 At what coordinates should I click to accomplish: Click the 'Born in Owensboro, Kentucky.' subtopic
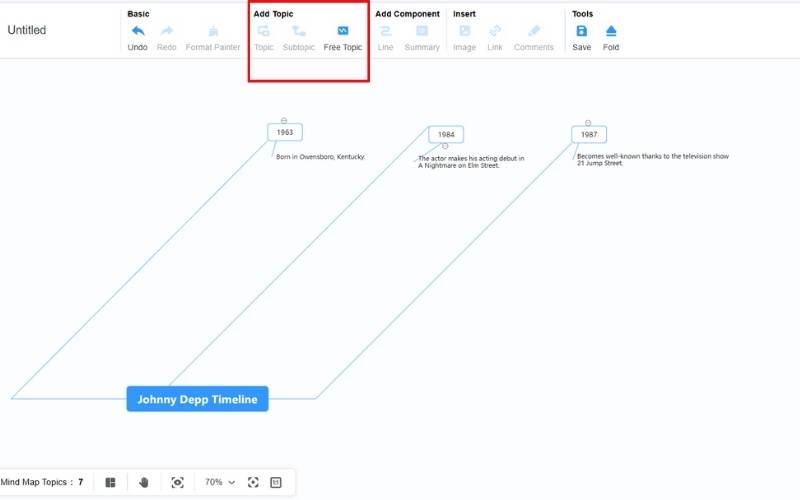[320, 157]
